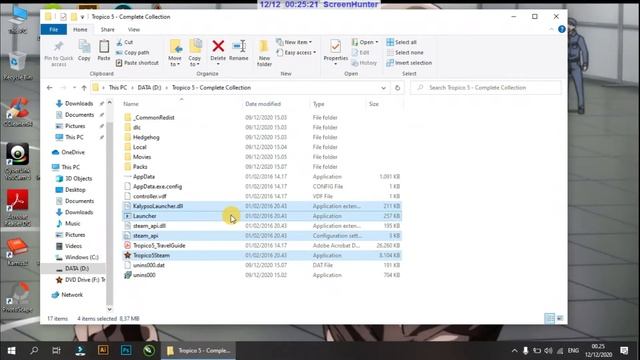
Task: Open 3D Objects in navigation pane
Action: [78, 178]
